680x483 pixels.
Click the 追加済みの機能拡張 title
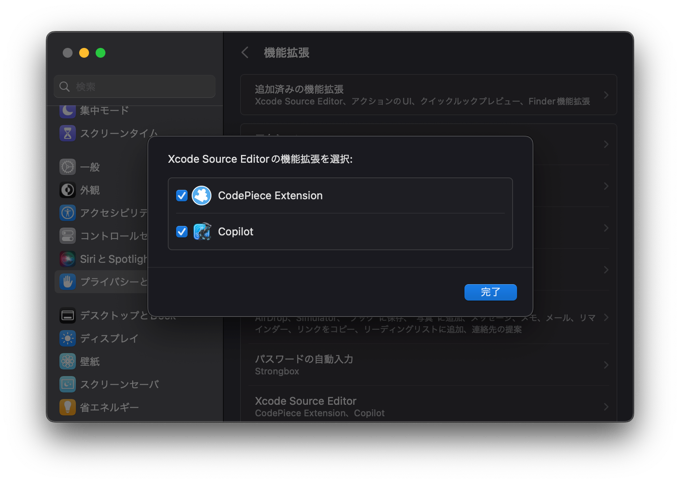tap(299, 89)
